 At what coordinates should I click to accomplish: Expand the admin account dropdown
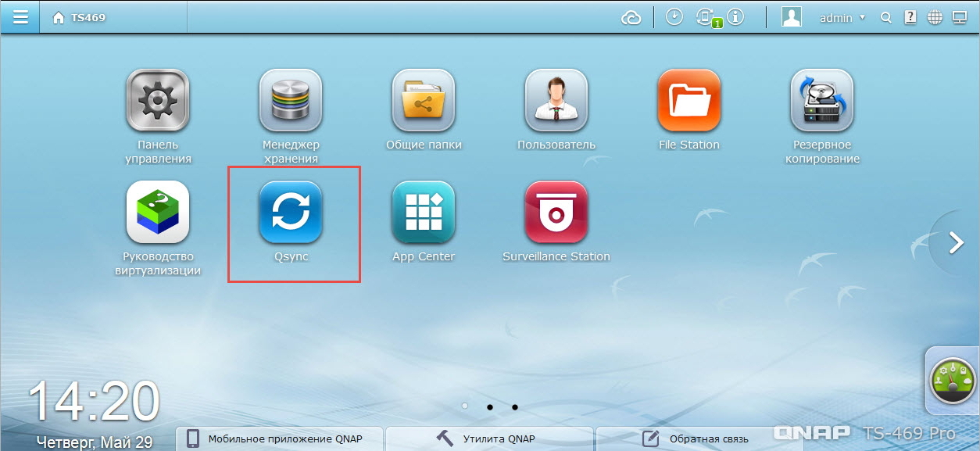(x=842, y=17)
